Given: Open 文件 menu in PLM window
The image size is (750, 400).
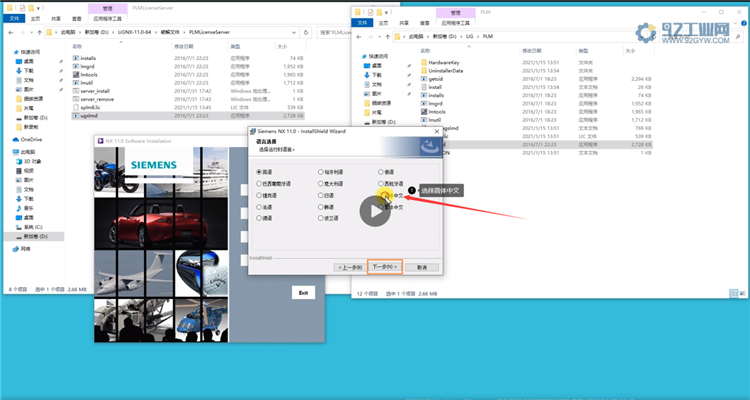Looking at the screenshot, I should [x=362, y=23].
